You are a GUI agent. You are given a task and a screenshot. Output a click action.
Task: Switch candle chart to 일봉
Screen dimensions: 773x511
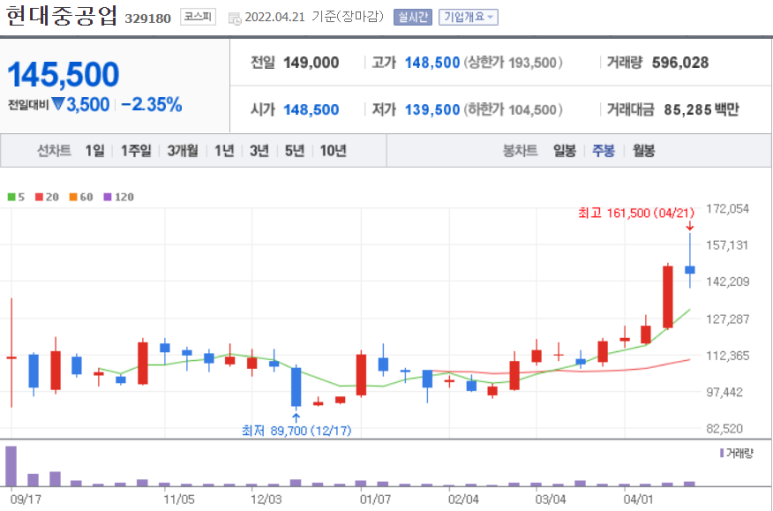click(x=564, y=151)
